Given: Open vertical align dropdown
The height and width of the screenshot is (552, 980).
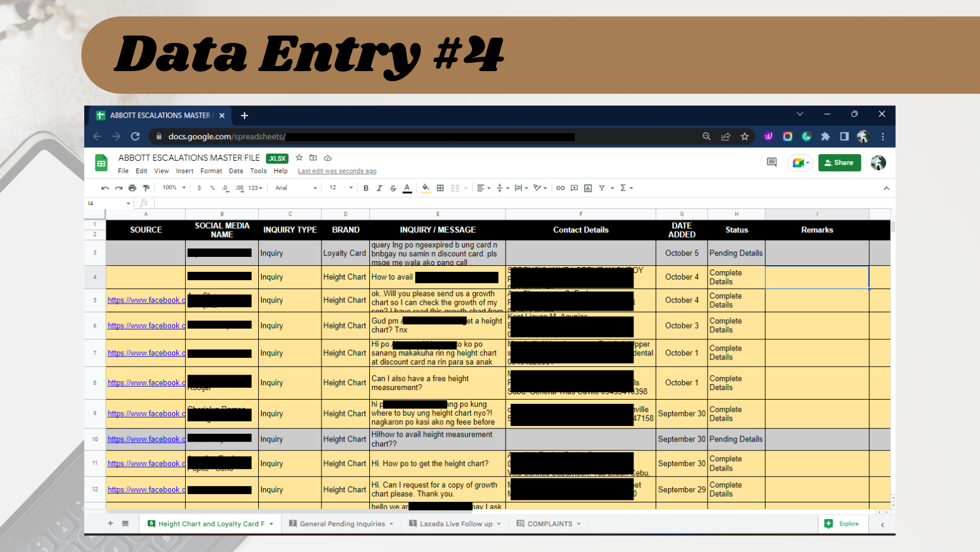Looking at the screenshot, I should [x=503, y=188].
